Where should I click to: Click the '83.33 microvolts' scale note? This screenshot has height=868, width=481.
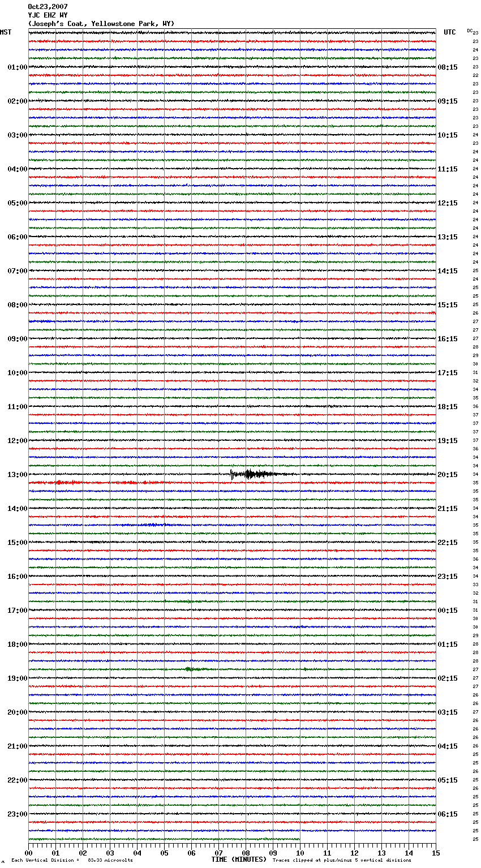[110, 860]
